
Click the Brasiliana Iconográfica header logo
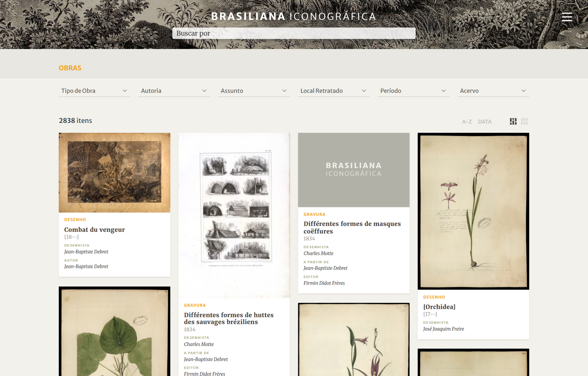pos(294,16)
